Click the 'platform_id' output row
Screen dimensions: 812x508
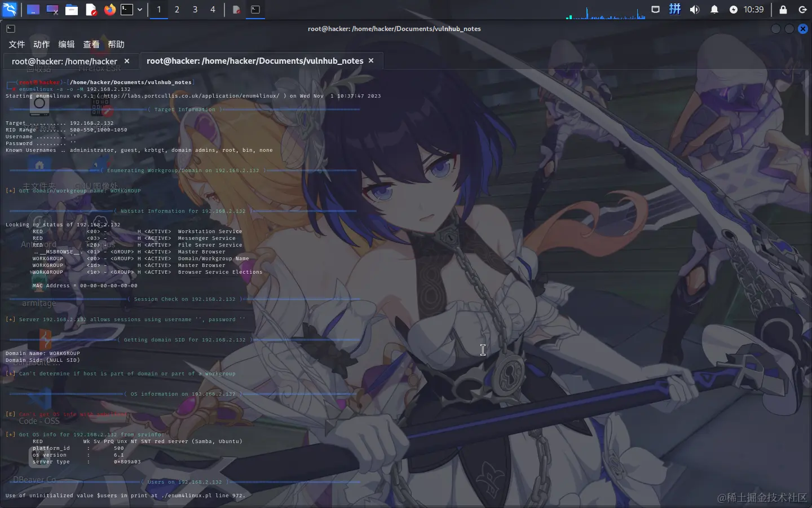tap(78, 448)
